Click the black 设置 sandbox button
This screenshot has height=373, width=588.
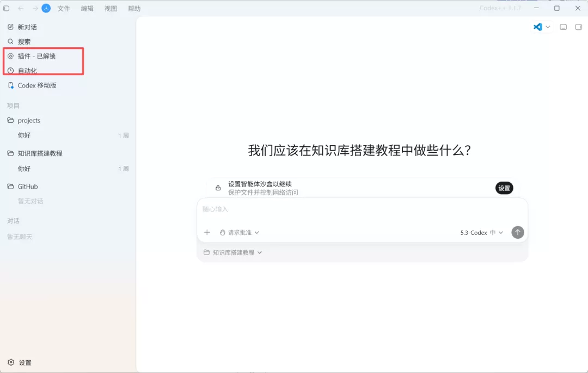click(x=504, y=188)
